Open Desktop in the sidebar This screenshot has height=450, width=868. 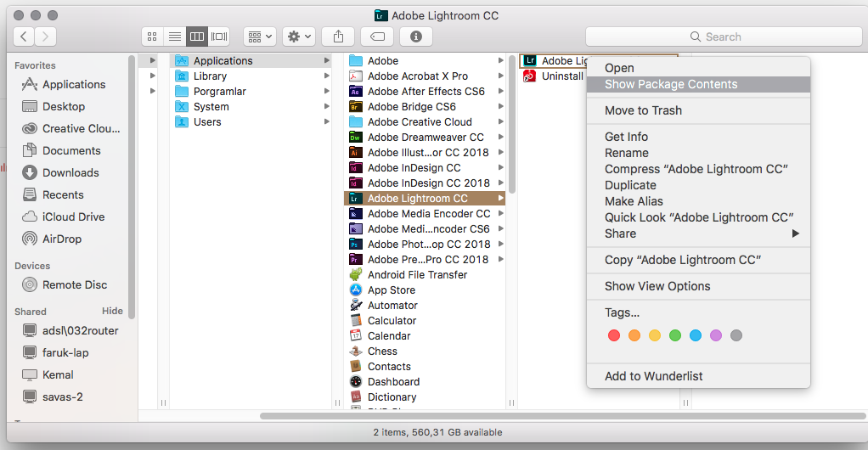point(54,106)
